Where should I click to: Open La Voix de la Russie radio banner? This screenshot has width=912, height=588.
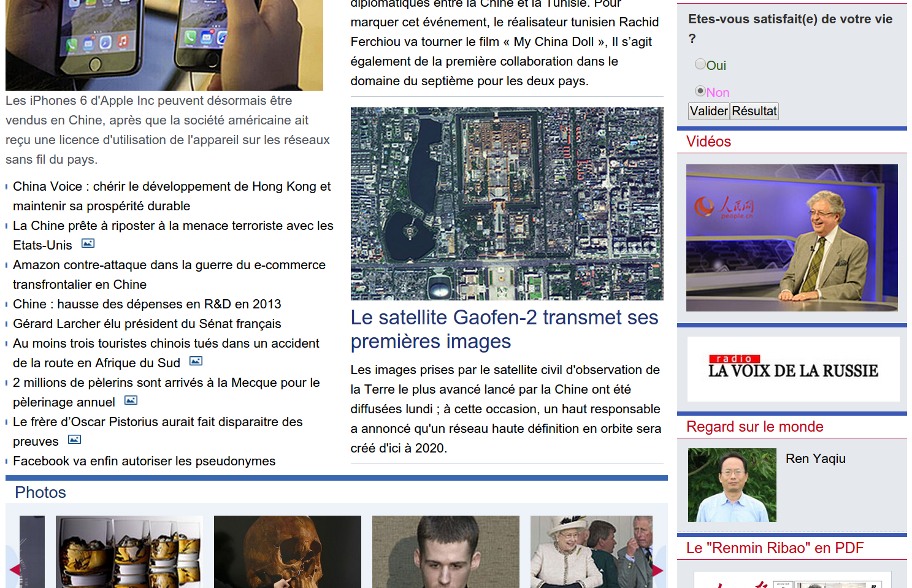tap(793, 369)
